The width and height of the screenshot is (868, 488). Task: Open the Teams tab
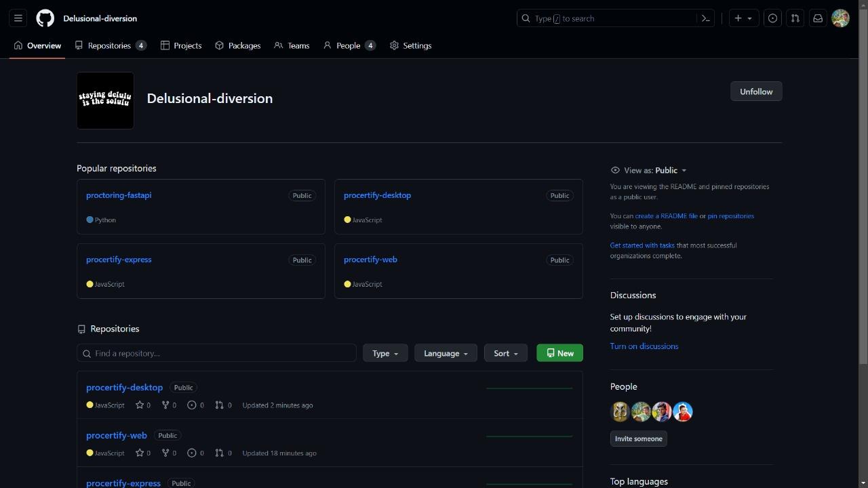(292, 45)
